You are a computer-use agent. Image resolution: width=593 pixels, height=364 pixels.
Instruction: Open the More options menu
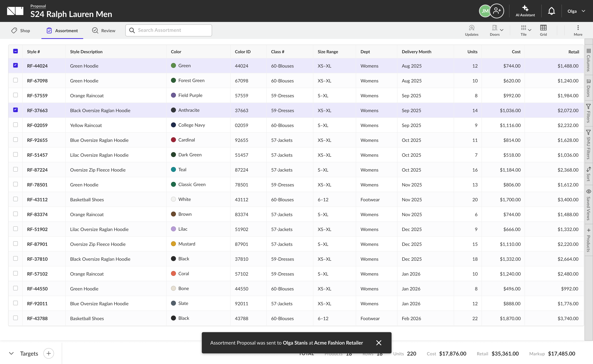point(578,31)
